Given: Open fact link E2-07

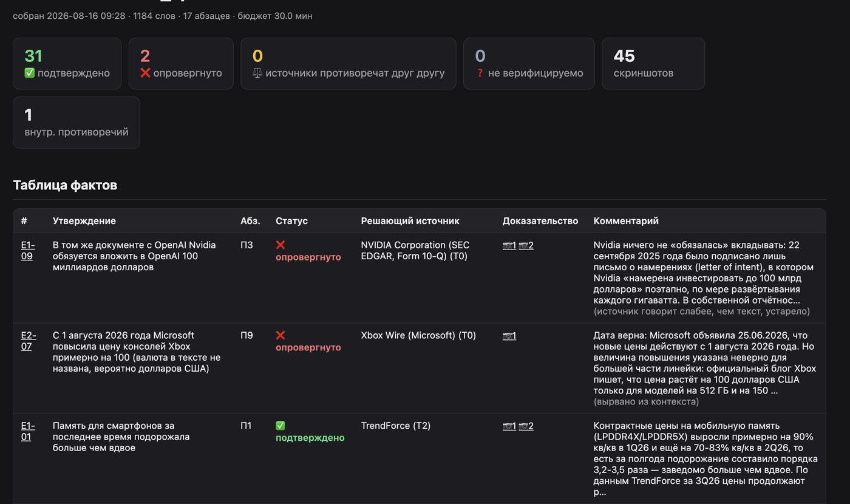Looking at the screenshot, I should (x=29, y=341).
